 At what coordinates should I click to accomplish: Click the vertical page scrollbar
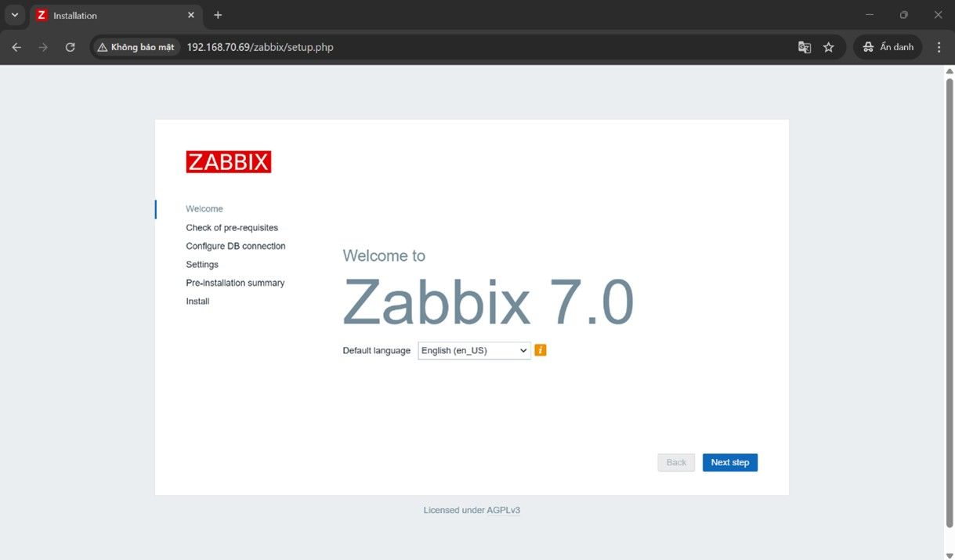coord(950,298)
